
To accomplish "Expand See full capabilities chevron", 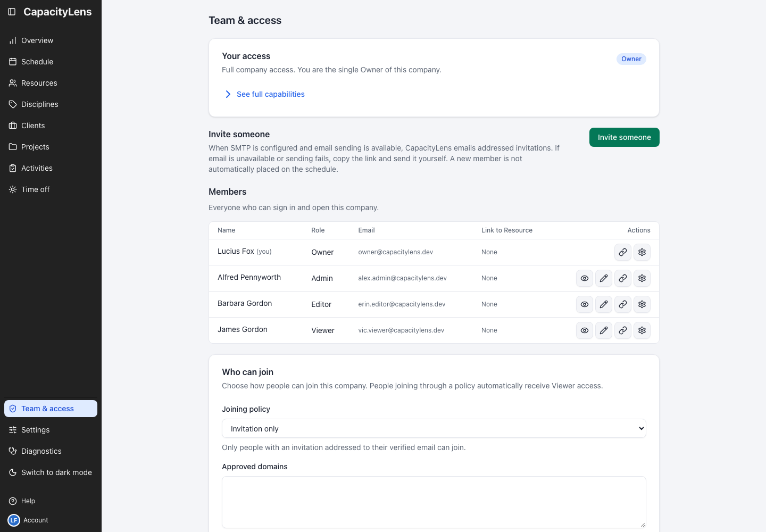I will pyautogui.click(x=228, y=94).
